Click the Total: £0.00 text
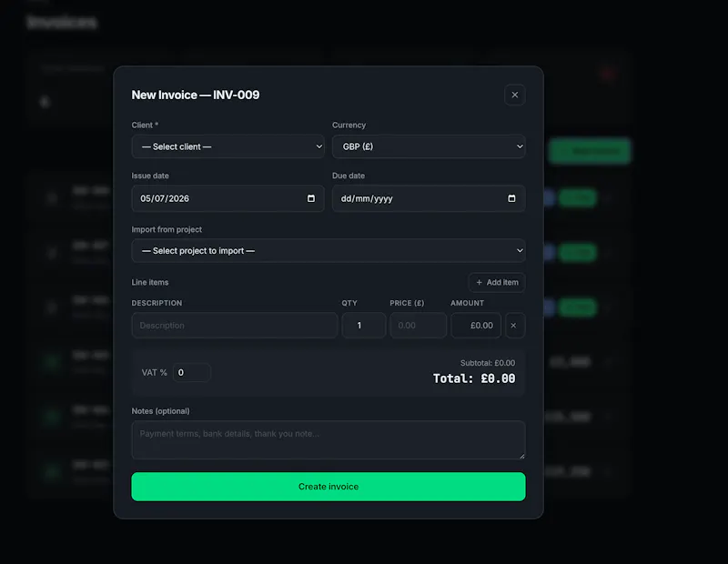The width and height of the screenshot is (728, 564). click(474, 378)
